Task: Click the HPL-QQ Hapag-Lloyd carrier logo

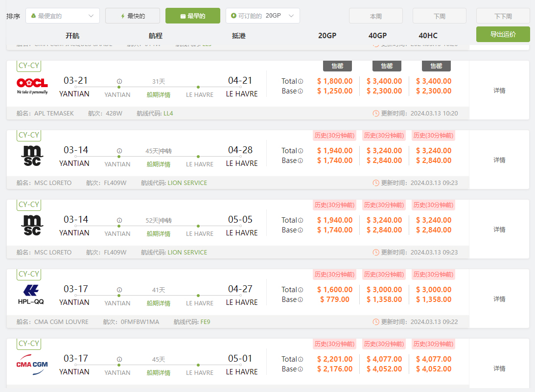Action: [x=31, y=294]
